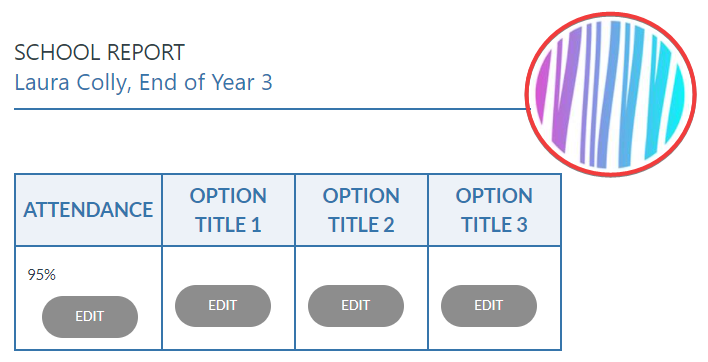708x362 pixels.
Task: Click EDIT button under Attendance 95%
Action: click(x=90, y=316)
